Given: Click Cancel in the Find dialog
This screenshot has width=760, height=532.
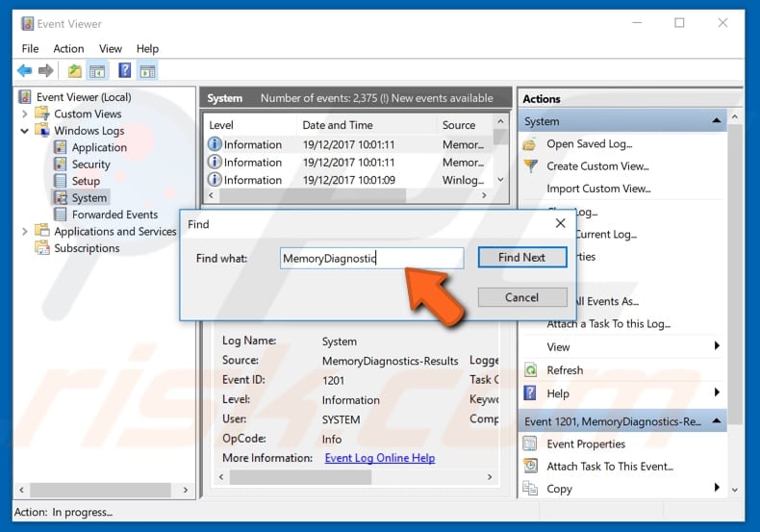Looking at the screenshot, I should (x=522, y=297).
